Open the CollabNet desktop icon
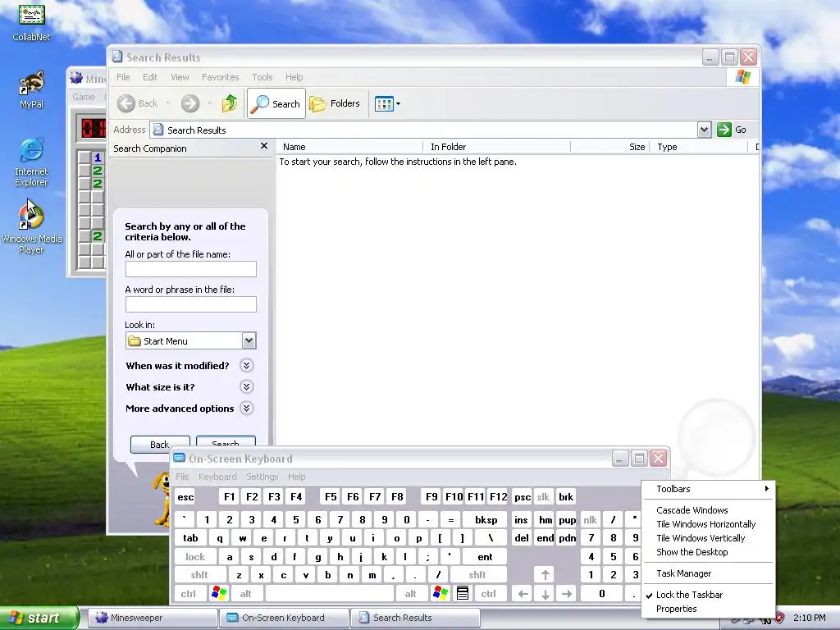840x630 pixels. [31, 21]
